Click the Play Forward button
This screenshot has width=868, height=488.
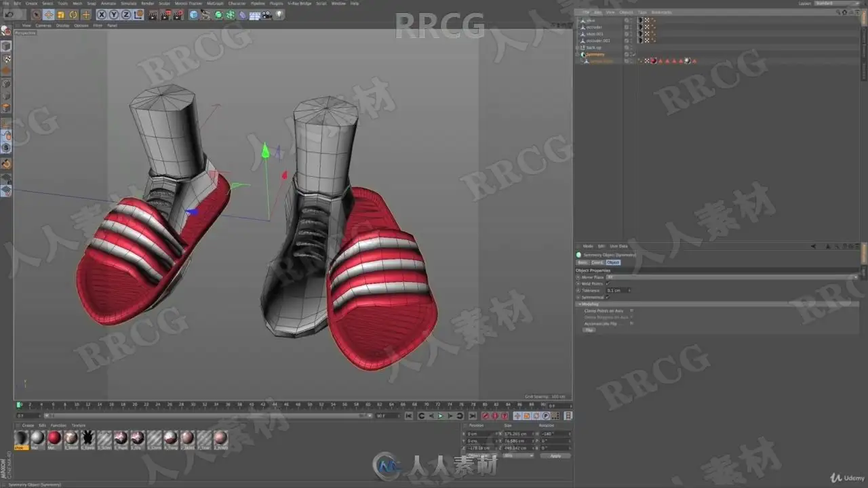[440, 416]
